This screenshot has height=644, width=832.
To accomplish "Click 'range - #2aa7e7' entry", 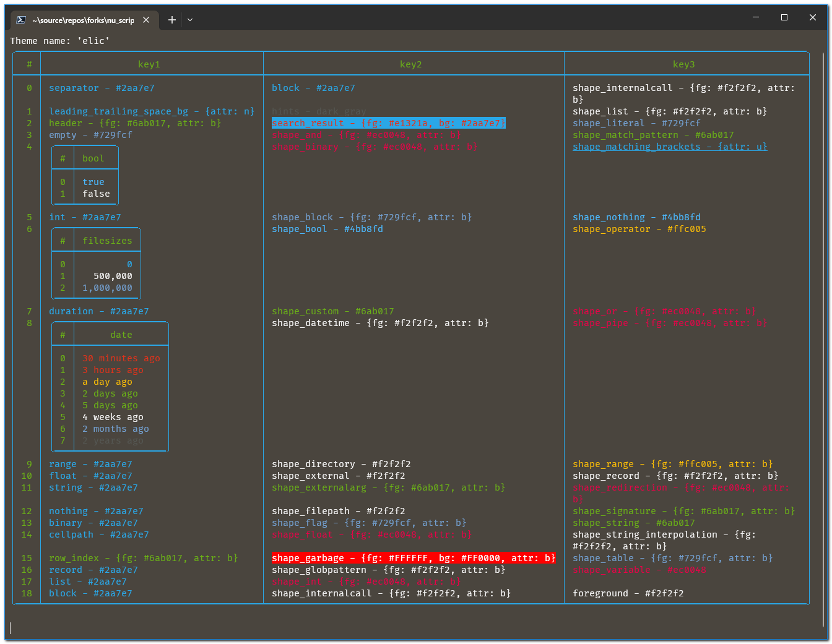I will 90,464.
